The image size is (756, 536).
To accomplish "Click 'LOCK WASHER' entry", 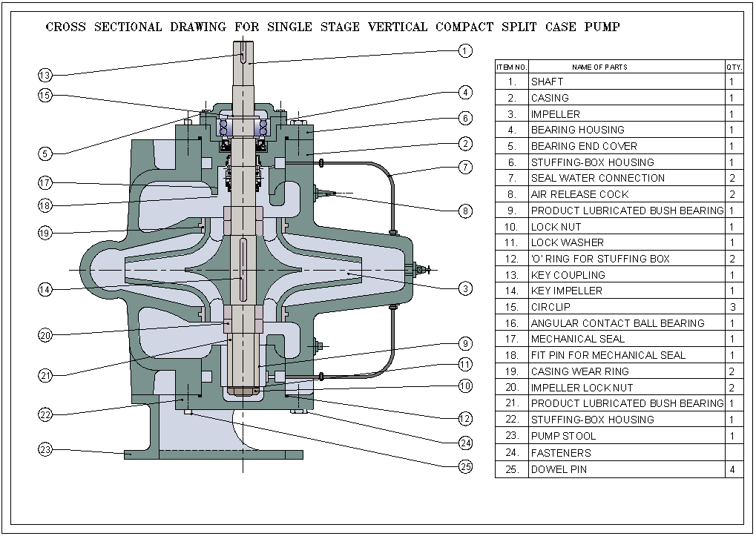I will tap(567, 242).
